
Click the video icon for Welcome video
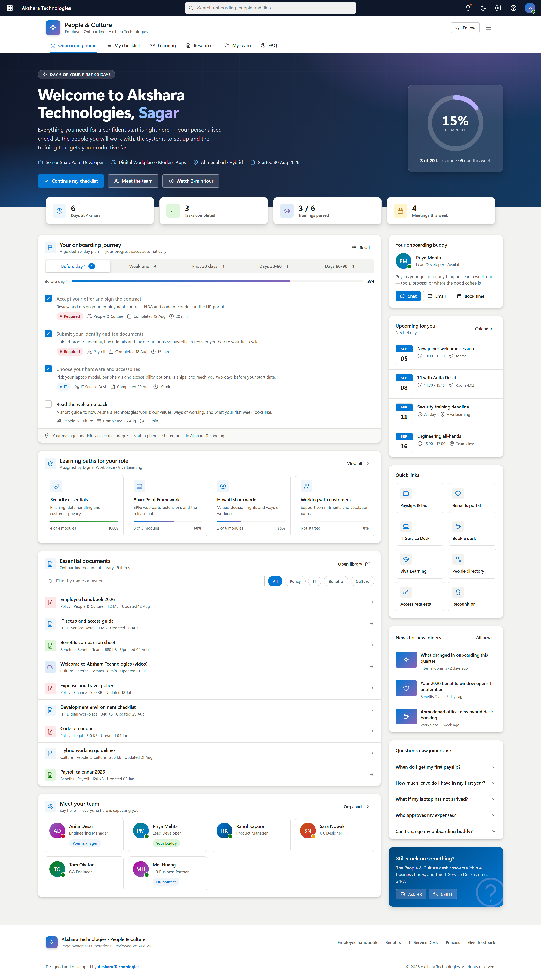point(50,667)
